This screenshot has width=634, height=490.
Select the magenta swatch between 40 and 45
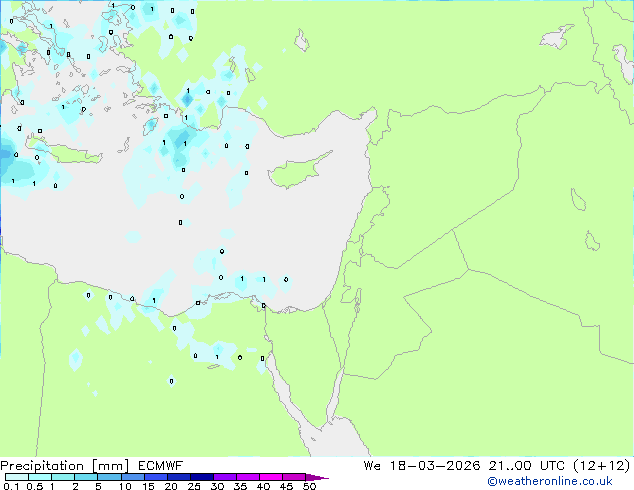click(x=271, y=477)
